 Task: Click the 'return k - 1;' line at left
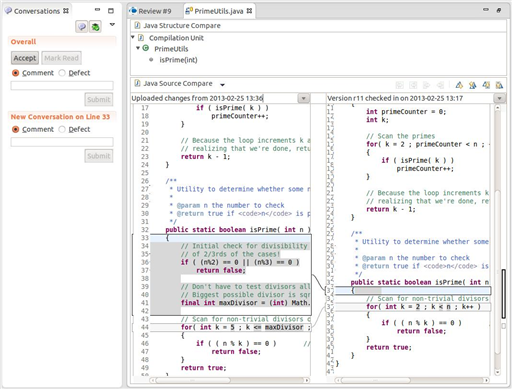tap(205, 157)
